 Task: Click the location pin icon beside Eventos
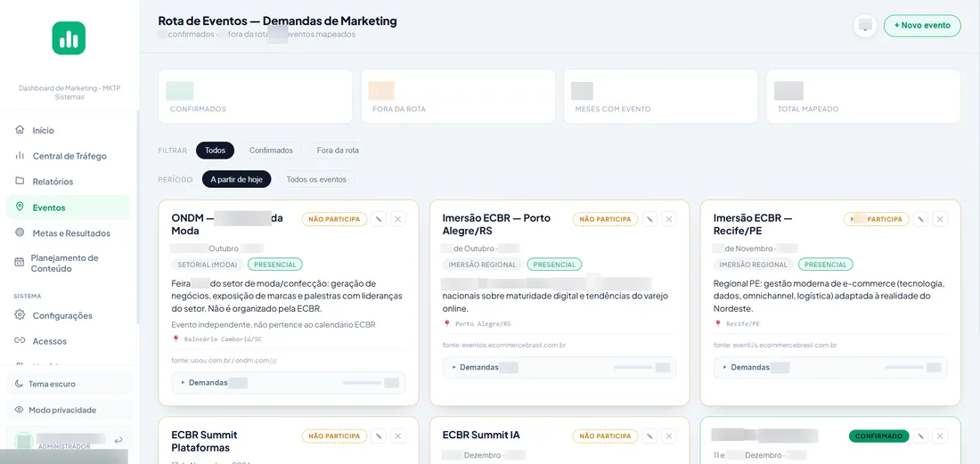click(20, 207)
